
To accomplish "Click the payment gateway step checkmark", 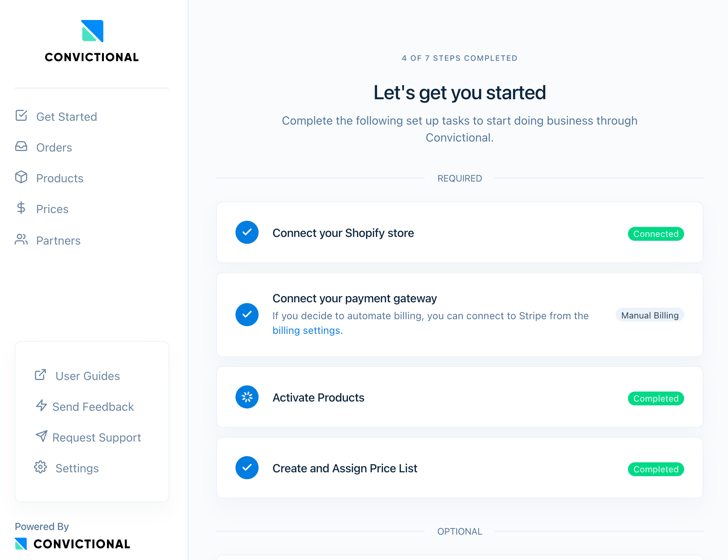I will [x=247, y=315].
